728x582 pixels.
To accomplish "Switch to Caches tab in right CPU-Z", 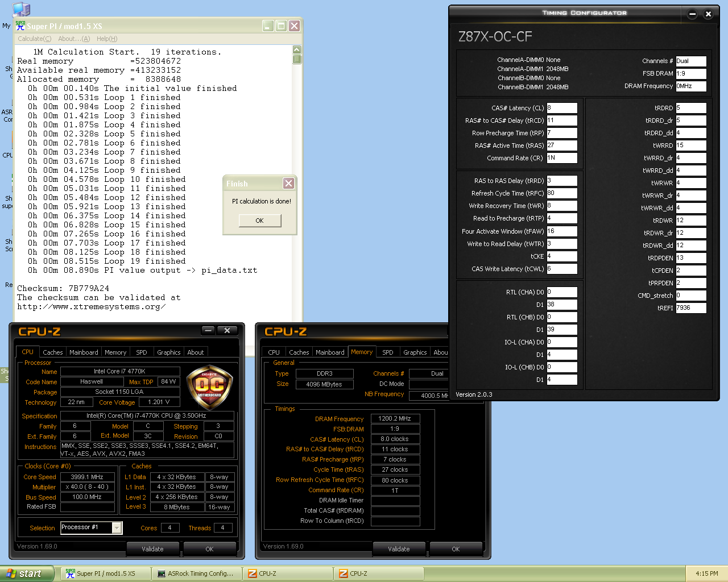I will click(x=299, y=352).
